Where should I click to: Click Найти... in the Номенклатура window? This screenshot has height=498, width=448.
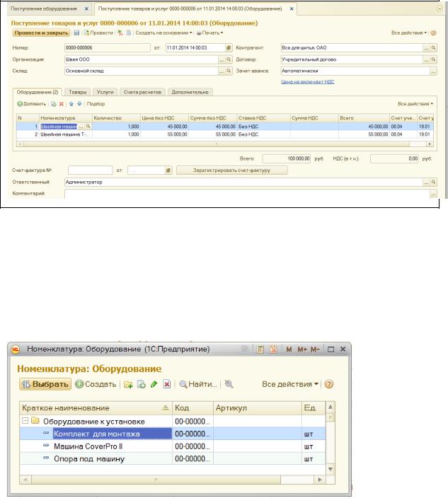click(198, 384)
